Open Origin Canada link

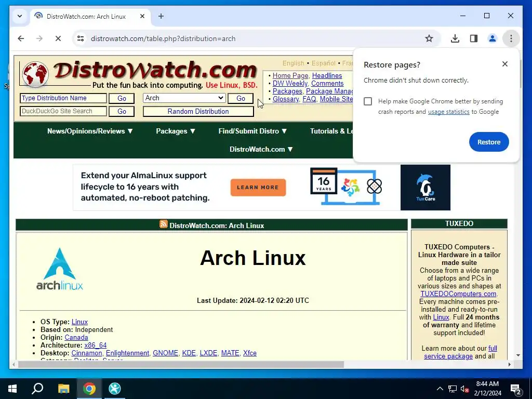76,338
